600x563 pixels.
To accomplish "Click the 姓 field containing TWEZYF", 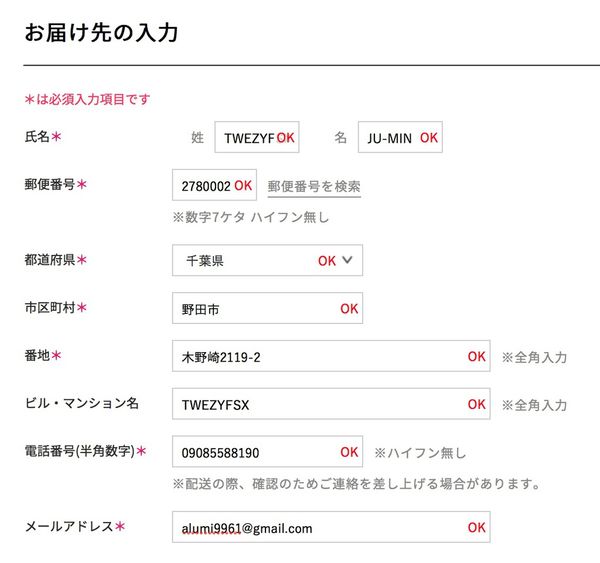I will click(248, 138).
